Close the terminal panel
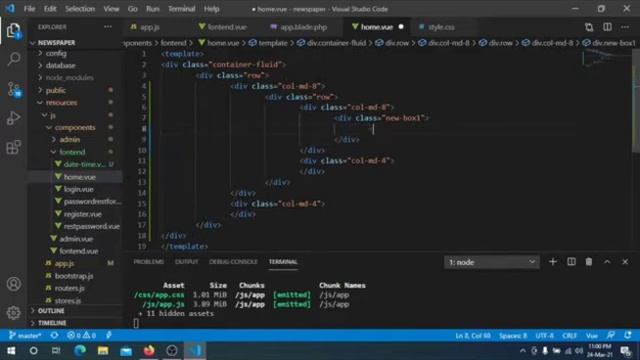640x360 pixels. [x=625, y=262]
